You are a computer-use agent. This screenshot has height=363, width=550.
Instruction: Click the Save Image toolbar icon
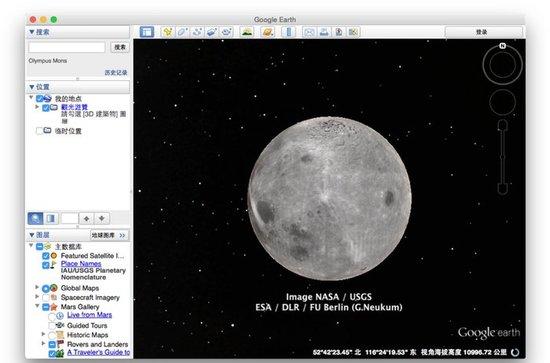click(x=338, y=32)
